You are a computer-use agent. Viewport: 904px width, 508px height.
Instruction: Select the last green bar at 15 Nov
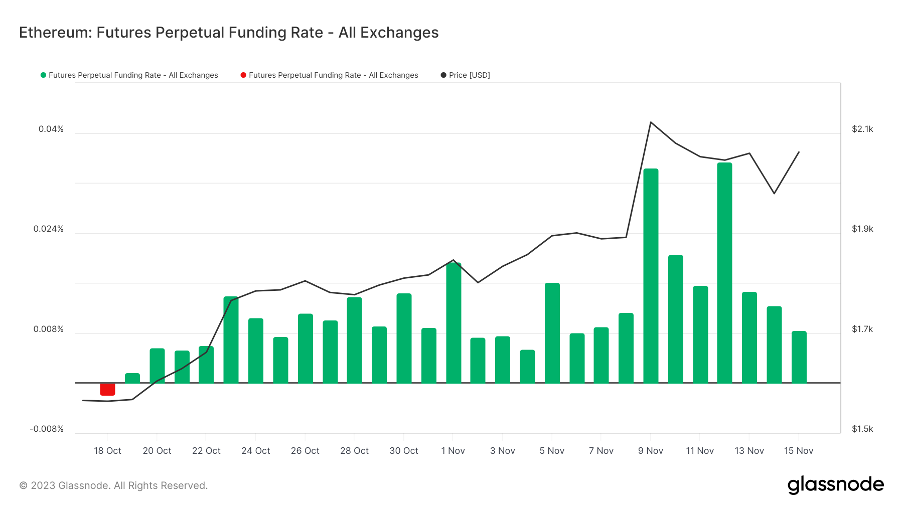[x=799, y=356]
